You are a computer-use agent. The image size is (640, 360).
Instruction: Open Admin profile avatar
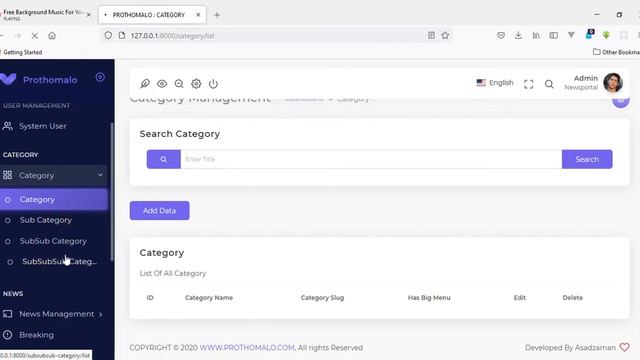[613, 82]
